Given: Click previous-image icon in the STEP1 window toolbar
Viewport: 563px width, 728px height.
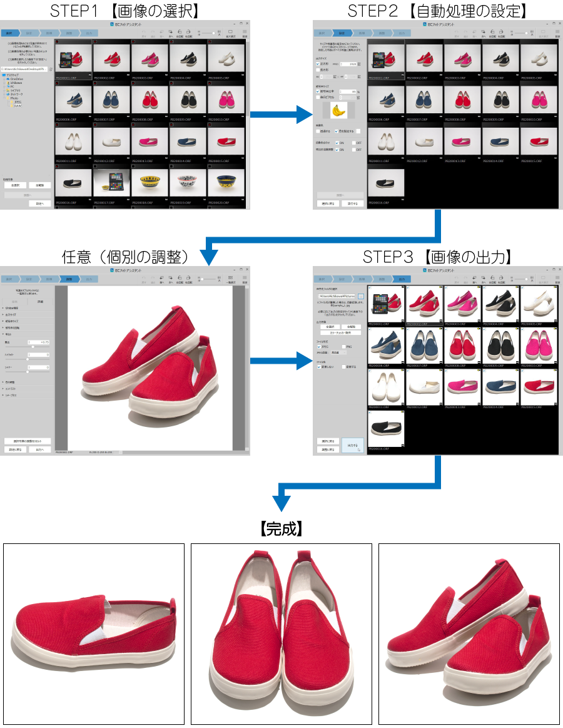Looking at the screenshot, I should point(161,32).
